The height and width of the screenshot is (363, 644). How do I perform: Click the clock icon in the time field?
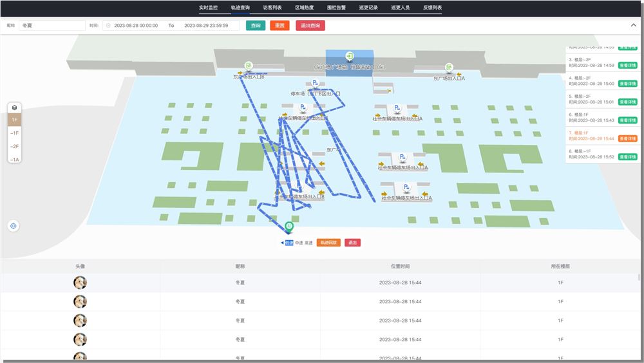pos(108,26)
